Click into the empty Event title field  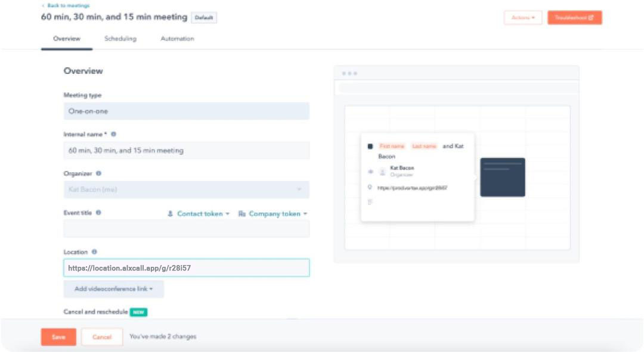pyautogui.click(x=186, y=229)
